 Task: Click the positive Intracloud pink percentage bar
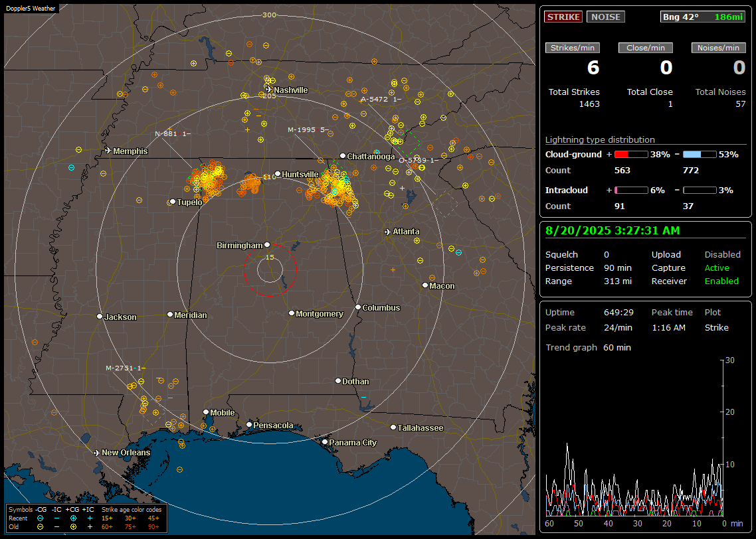coord(631,191)
